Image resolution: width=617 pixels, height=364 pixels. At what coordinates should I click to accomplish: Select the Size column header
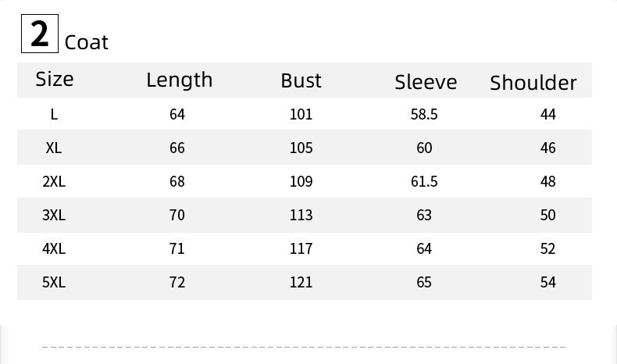[x=55, y=79]
